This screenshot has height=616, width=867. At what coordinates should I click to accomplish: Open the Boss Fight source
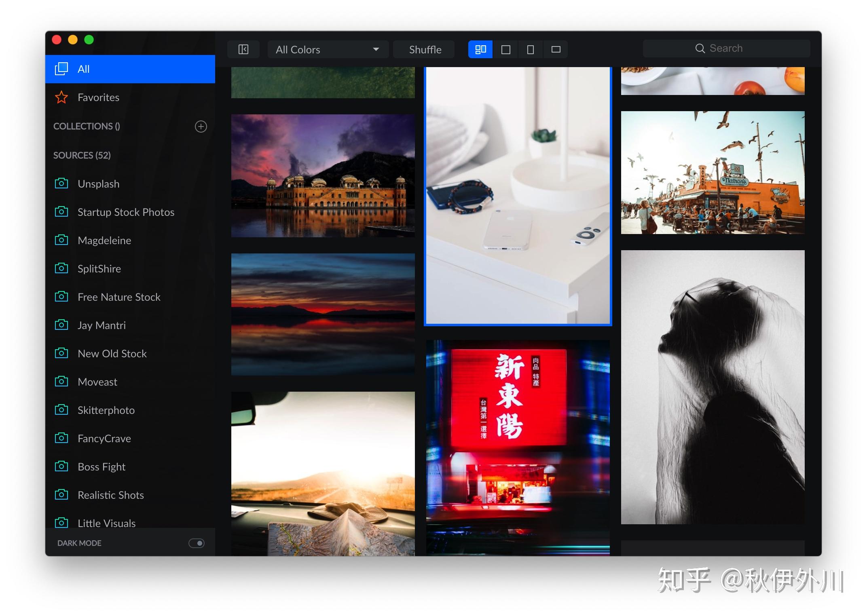point(130,467)
